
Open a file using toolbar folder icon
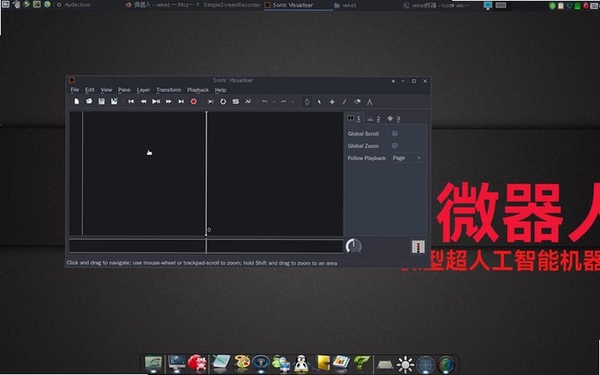89,101
